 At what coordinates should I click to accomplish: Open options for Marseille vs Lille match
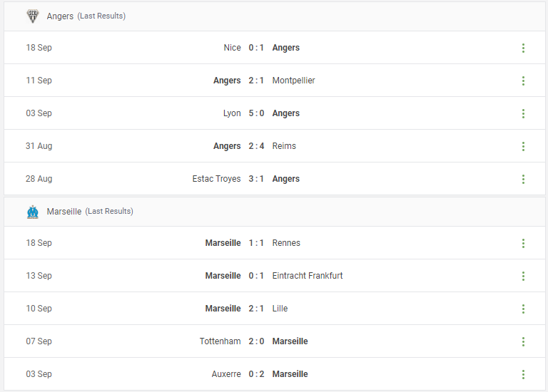[x=523, y=309]
